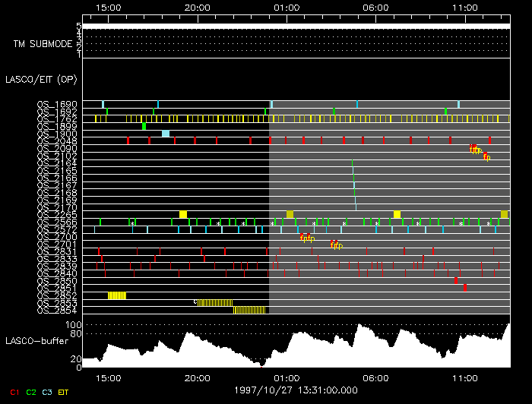Click the red C1 legend label

[x=13, y=392]
